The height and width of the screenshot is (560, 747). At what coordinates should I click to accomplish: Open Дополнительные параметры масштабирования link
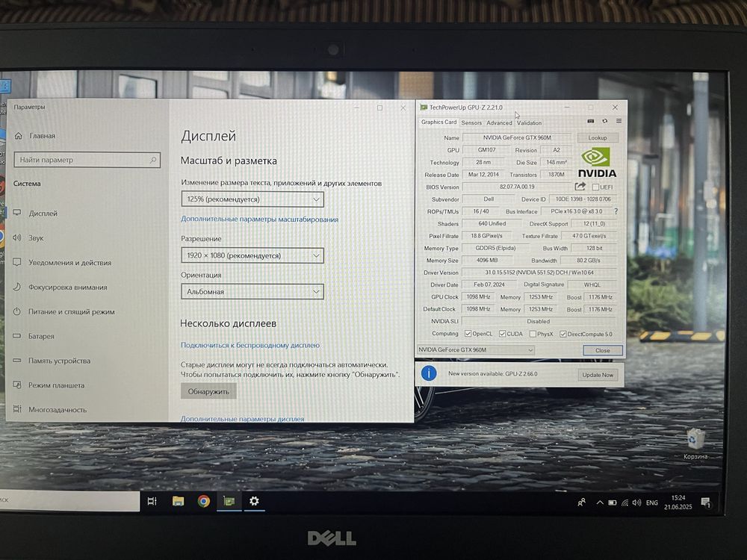click(260, 220)
